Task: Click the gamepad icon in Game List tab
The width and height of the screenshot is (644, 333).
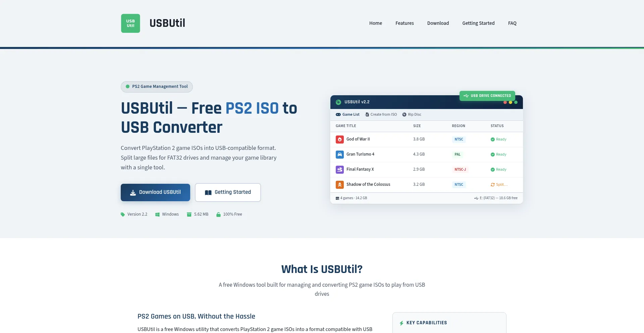Action: coord(338,115)
